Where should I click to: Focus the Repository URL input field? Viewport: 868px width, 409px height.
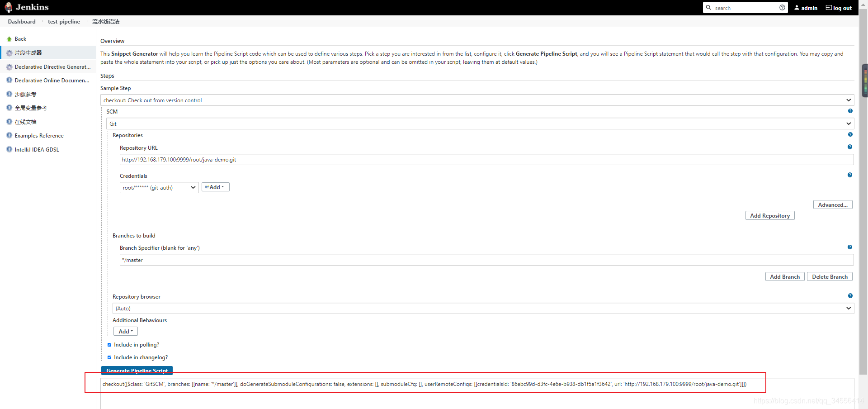[x=486, y=160]
